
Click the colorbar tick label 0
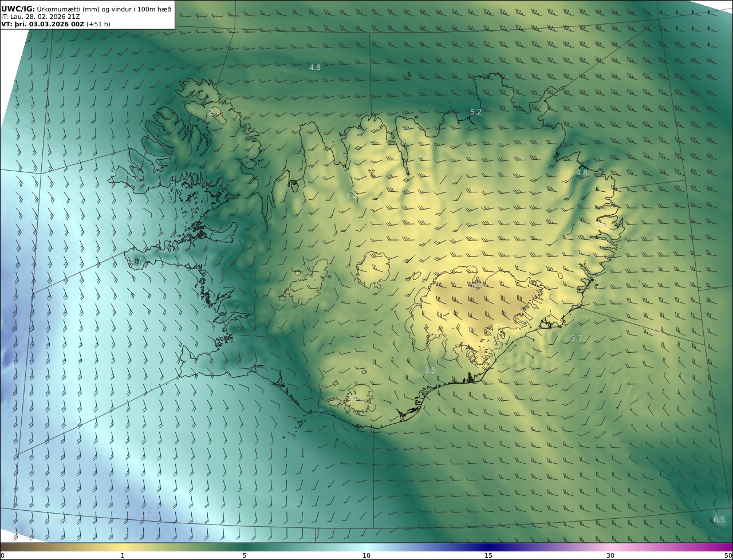[2, 555]
